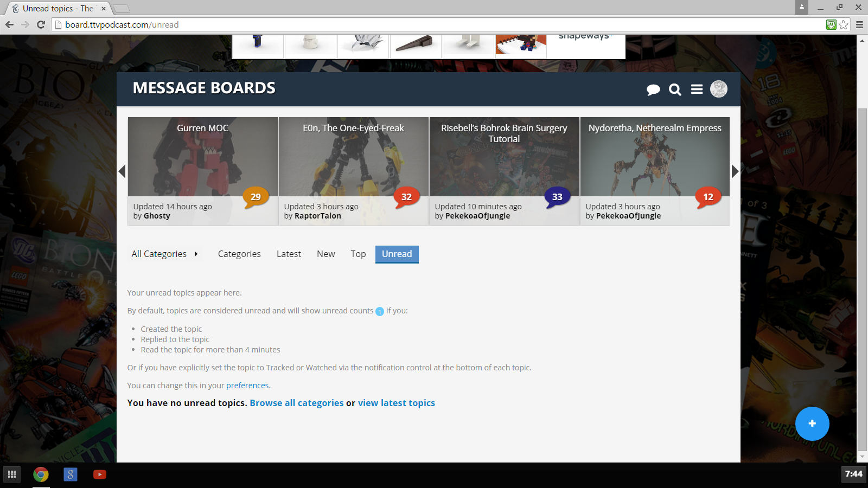868x488 pixels.
Task: Follow the view latest topics link
Action: click(397, 403)
